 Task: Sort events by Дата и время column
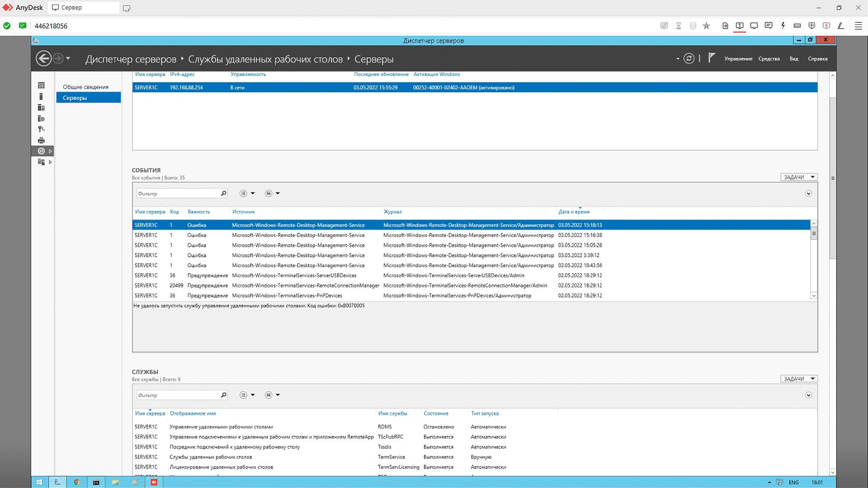coord(573,212)
